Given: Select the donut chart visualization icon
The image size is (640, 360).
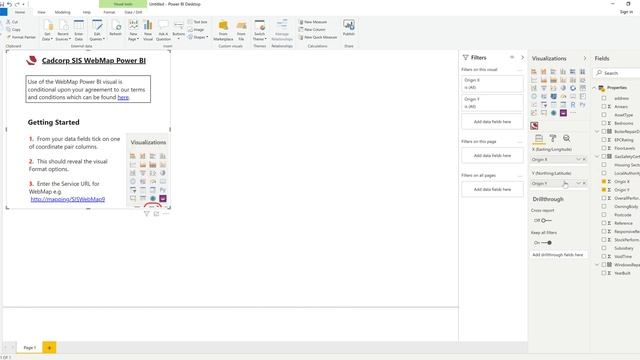Looking at the screenshot, I should click(573, 88).
